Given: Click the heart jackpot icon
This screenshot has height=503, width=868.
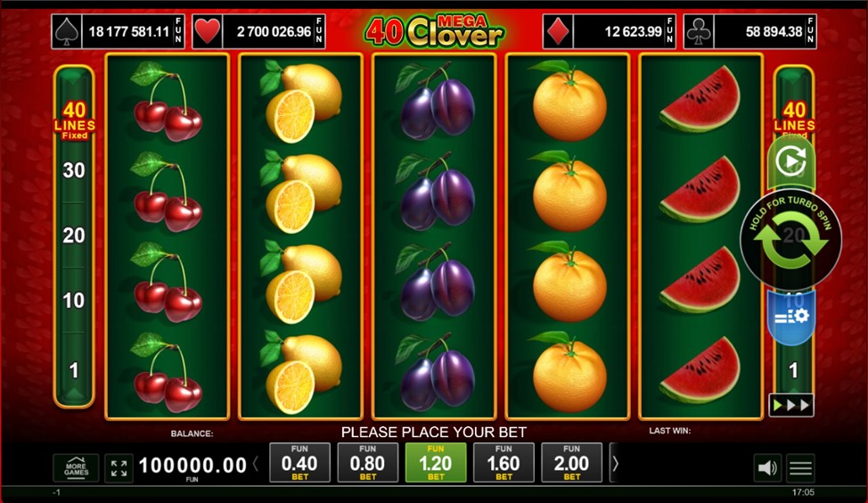Looking at the screenshot, I should [x=208, y=31].
